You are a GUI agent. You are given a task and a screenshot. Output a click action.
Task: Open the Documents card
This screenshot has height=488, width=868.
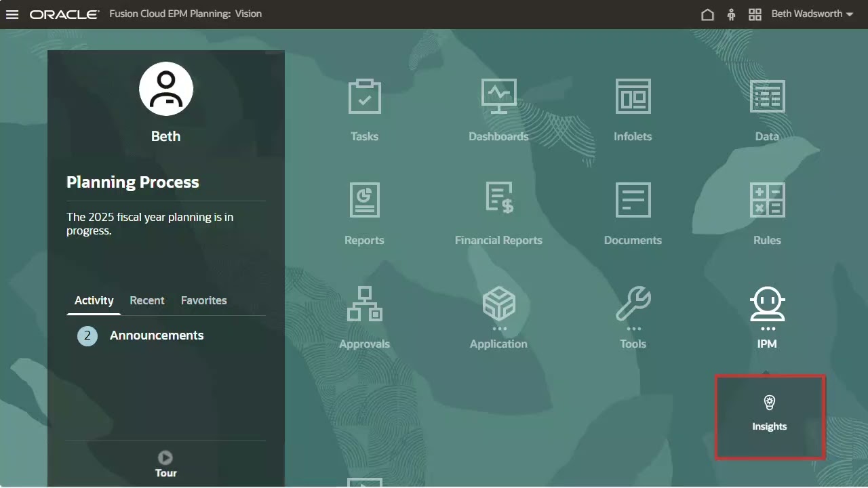[633, 213]
